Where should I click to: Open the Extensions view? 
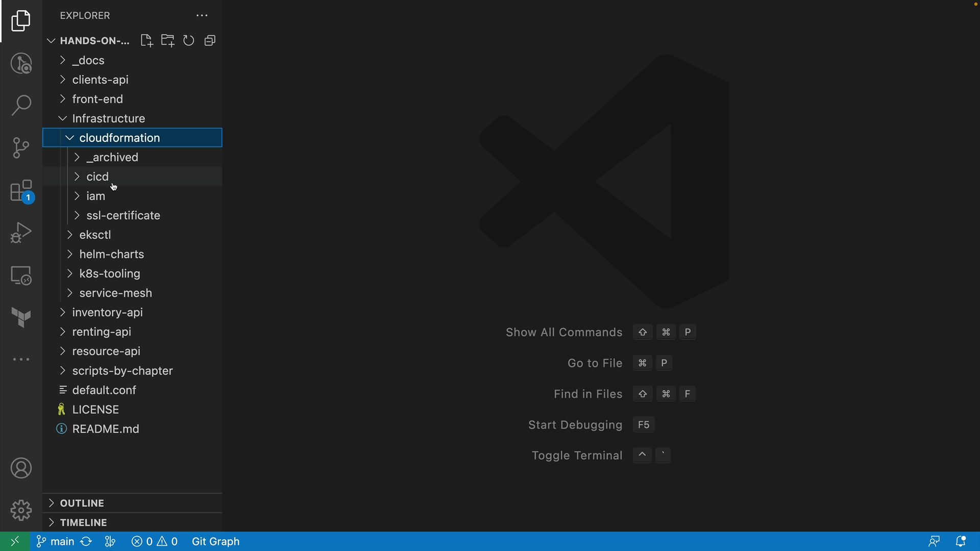click(21, 191)
